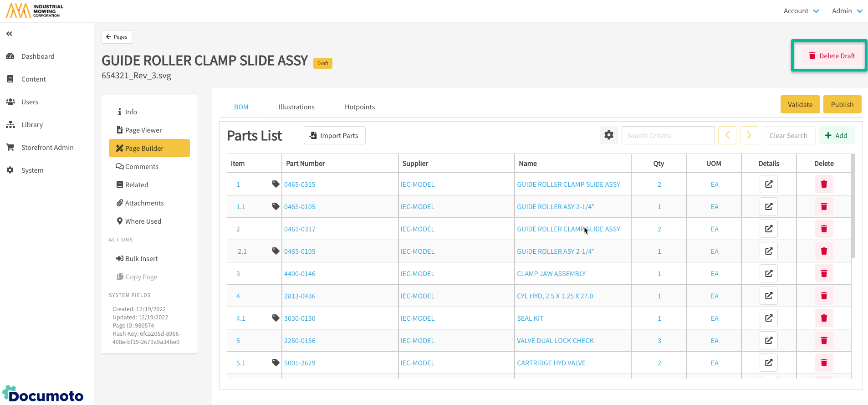This screenshot has width=868, height=405.
Task: Open Page Viewer in side menu
Action: point(143,130)
